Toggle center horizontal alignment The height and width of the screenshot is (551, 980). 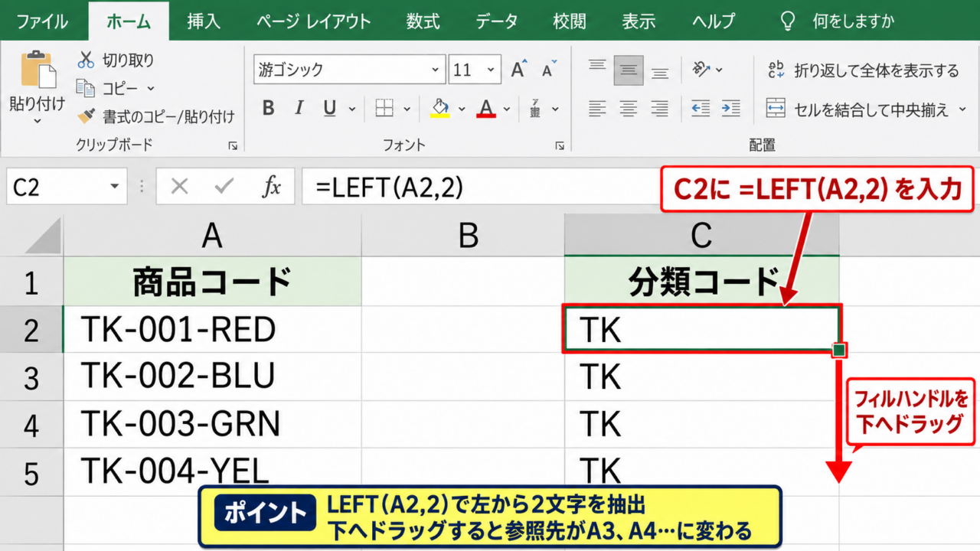(629, 109)
